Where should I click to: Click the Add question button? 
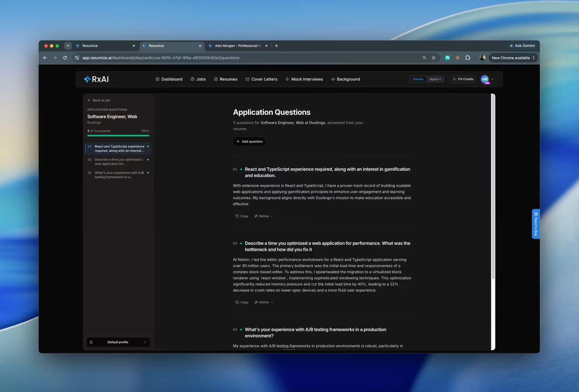pos(249,142)
